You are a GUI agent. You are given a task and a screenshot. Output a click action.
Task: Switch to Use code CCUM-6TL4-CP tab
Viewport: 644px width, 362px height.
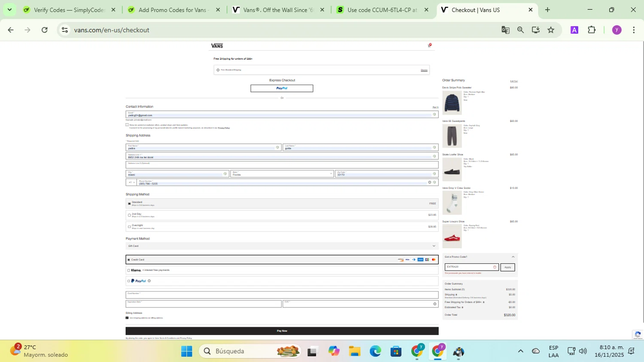[x=382, y=10]
